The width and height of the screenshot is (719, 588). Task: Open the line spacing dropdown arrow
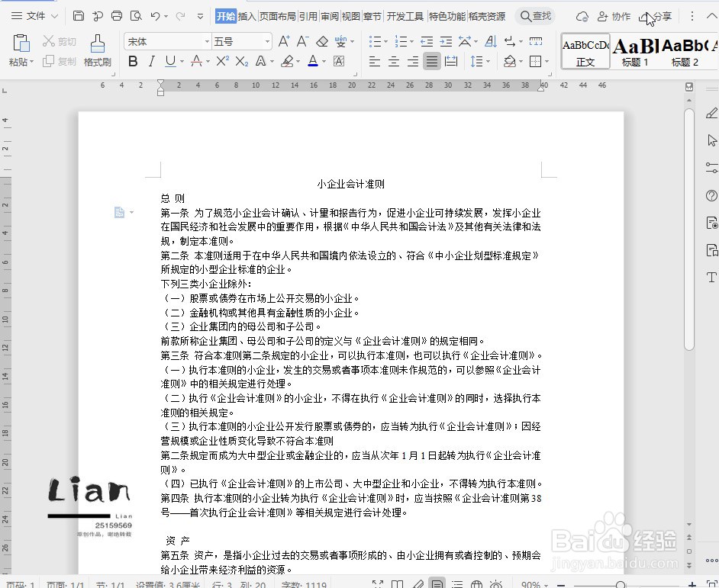tap(488, 61)
